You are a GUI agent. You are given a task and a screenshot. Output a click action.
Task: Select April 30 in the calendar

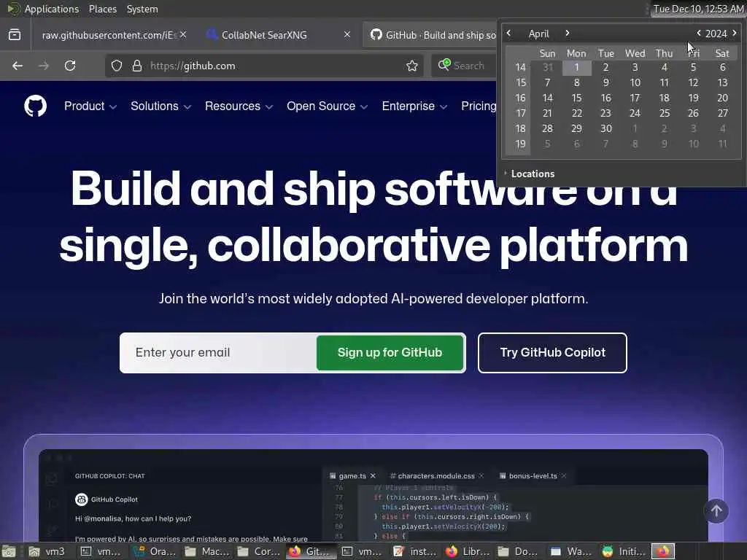pos(606,128)
